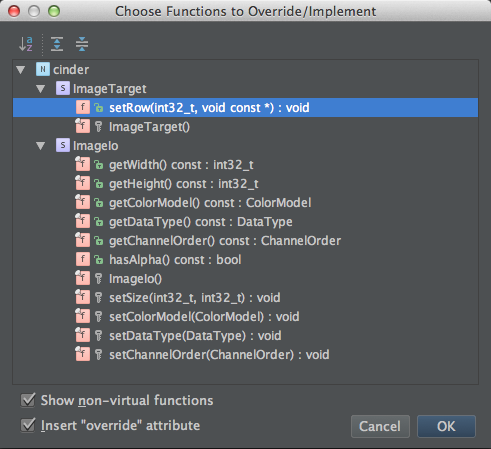Toggle Show non-virtual functions checkbox
Screen dimensions: 491x449
(x=28, y=400)
